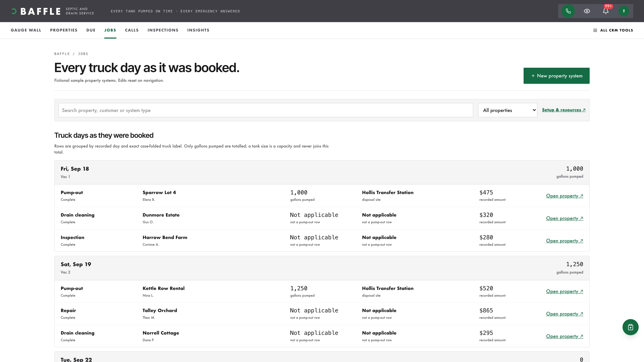Click the 1,250 gallons total for Sep 19

pyautogui.click(x=575, y=264)
